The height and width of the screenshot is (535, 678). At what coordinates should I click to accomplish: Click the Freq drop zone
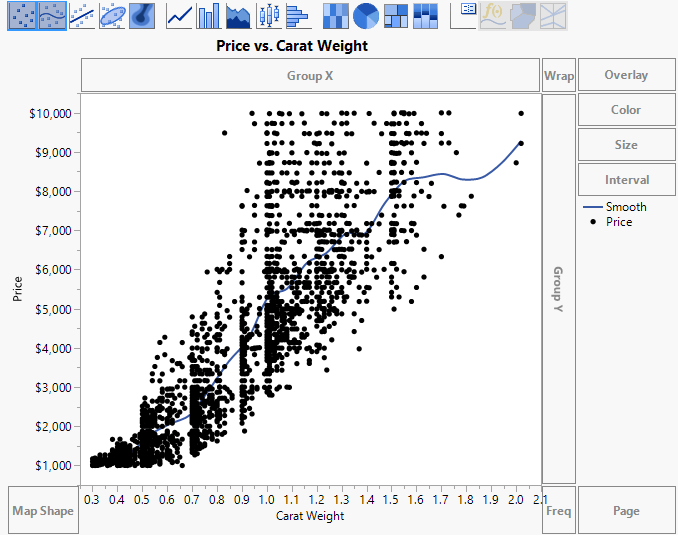(559, 510)
